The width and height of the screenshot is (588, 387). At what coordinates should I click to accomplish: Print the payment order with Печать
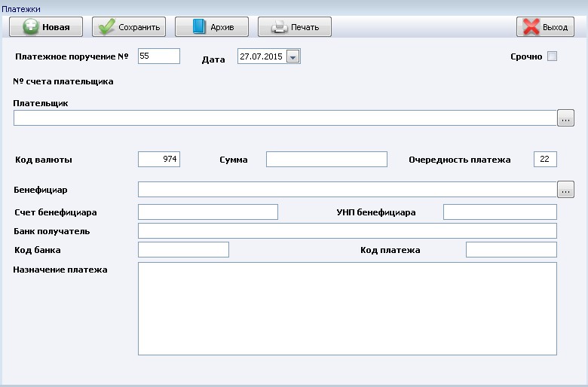[x=294, y=27]
